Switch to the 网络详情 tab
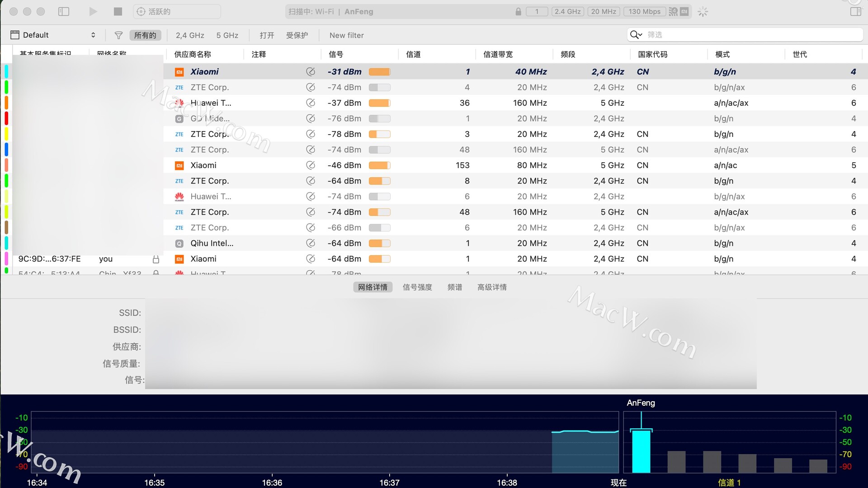 tap(373, 287)
